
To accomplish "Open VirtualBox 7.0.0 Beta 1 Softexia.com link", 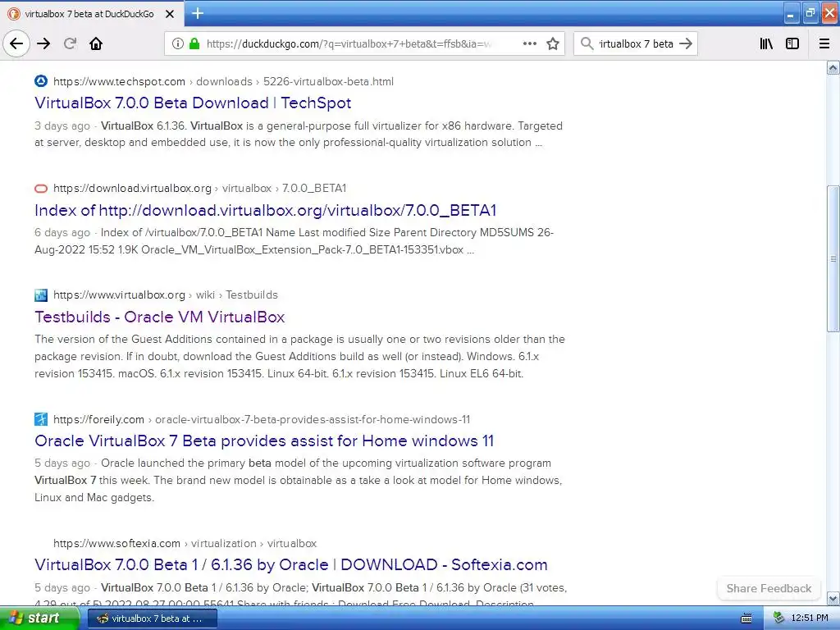I will pyautogui.click(x=291, y=564).
